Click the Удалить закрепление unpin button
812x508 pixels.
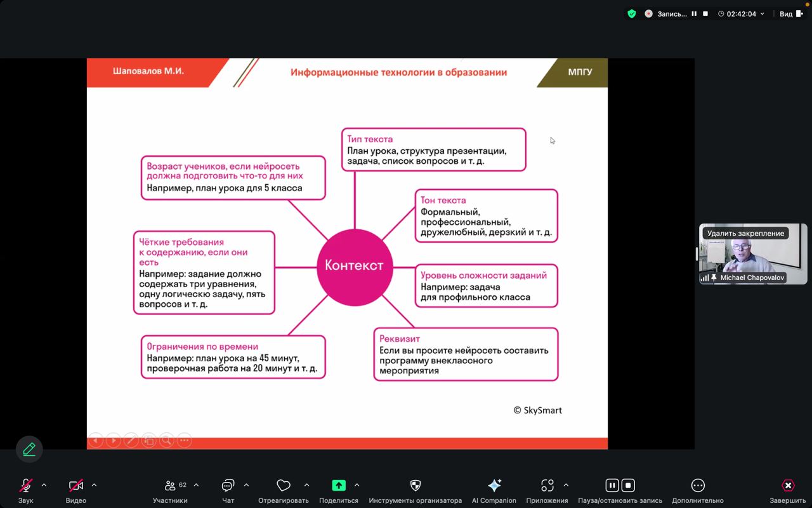745,234
